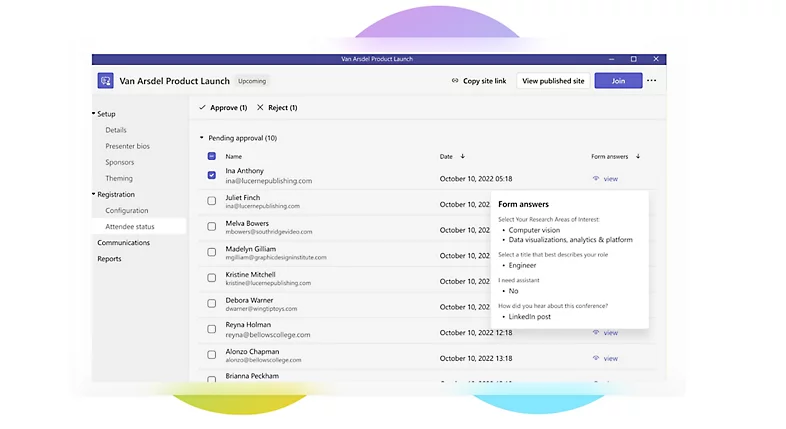Viewport: 786px width, 429px height.
Task: Click the Copy site link icon
Action: click(x=455, y=81)
